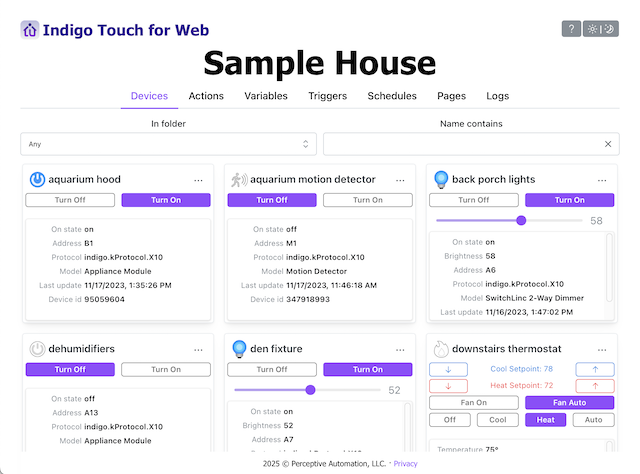640x474 pixels.
Task: Set thermostat fan to Fan On
Action: pyautogui.click(x=474, y=403)
